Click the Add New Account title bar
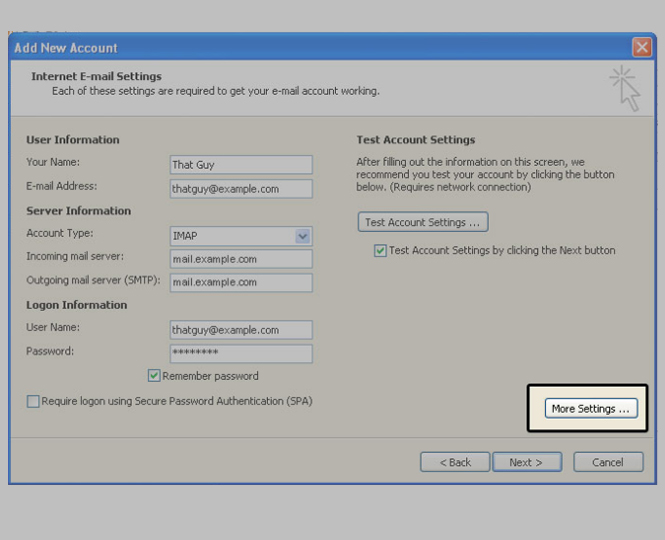 click(x=300, y=47)
